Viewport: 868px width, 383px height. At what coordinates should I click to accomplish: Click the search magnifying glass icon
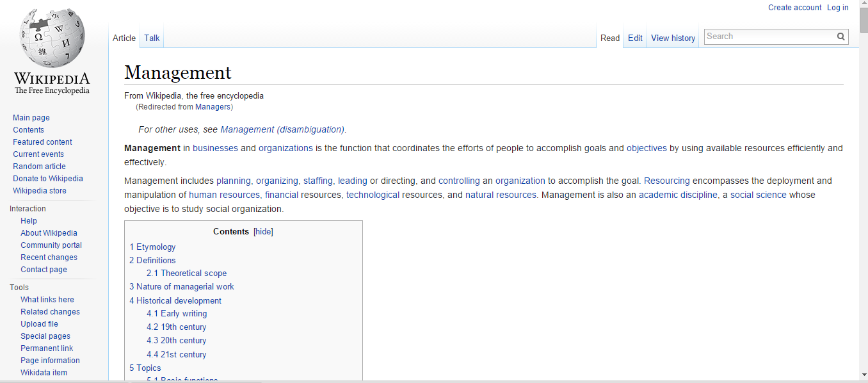pyautogui.click(x=840, y=37)
